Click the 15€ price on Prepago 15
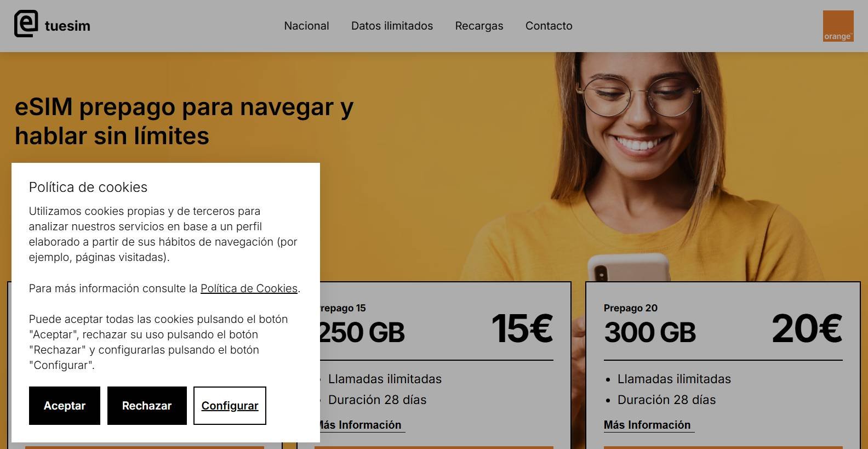This screenshot has width=868, height=449. coord(522,329)
